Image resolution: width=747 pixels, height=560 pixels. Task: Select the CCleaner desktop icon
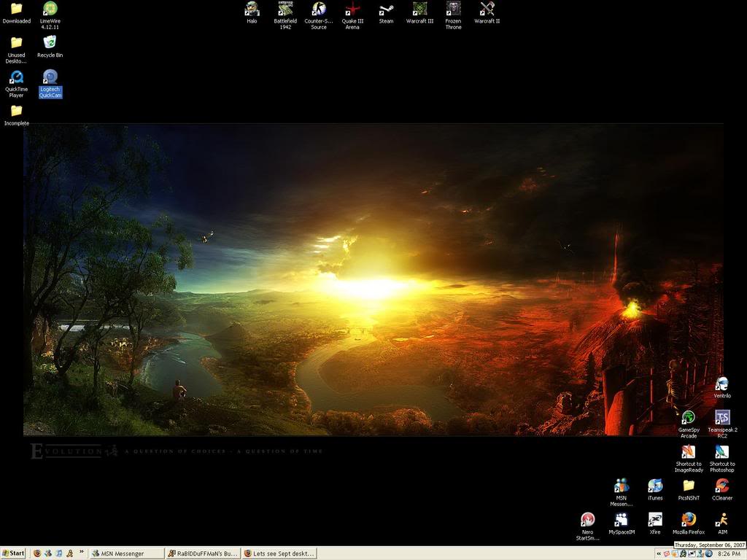click(722, 489)
